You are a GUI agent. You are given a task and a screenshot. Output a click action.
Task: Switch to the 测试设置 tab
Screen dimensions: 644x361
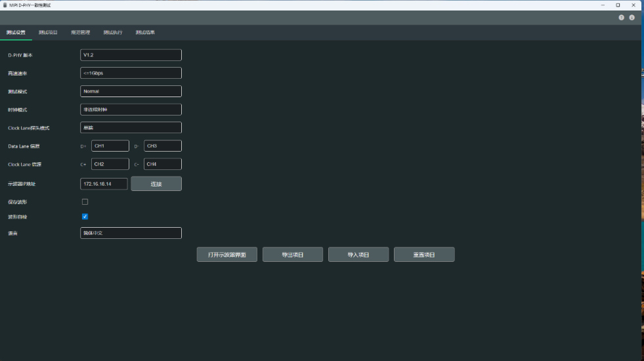click(x=16, y=32)
